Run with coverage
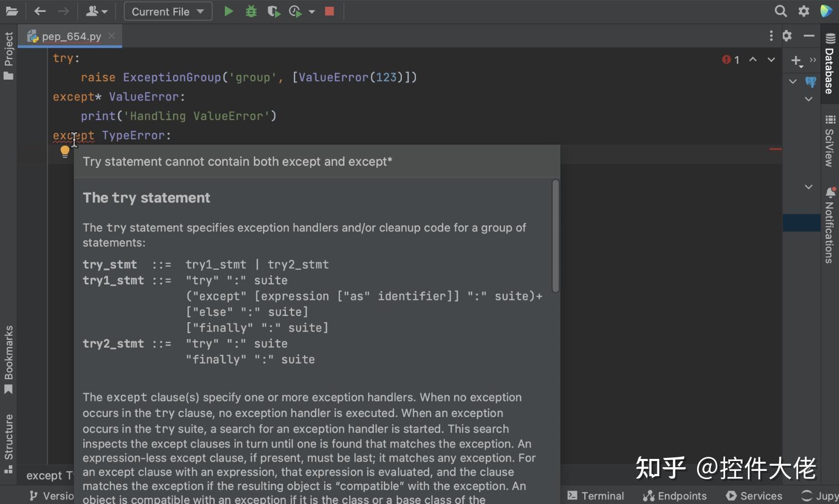 point(274,11)
